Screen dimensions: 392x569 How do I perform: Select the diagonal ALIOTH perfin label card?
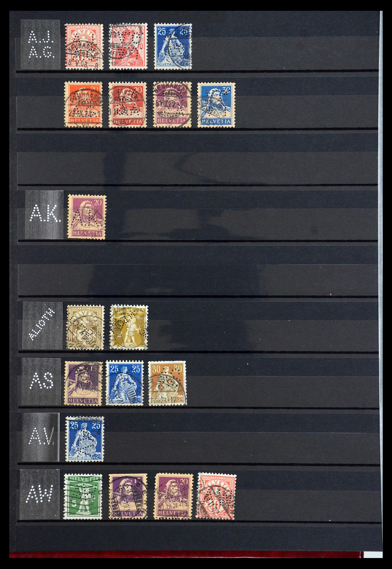(x=42, y=325)
